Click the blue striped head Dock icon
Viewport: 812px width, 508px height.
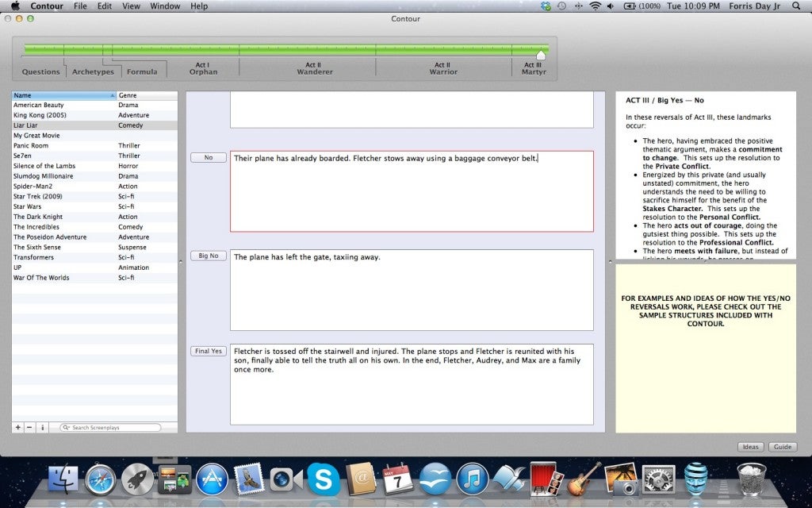tap(695, 479)
